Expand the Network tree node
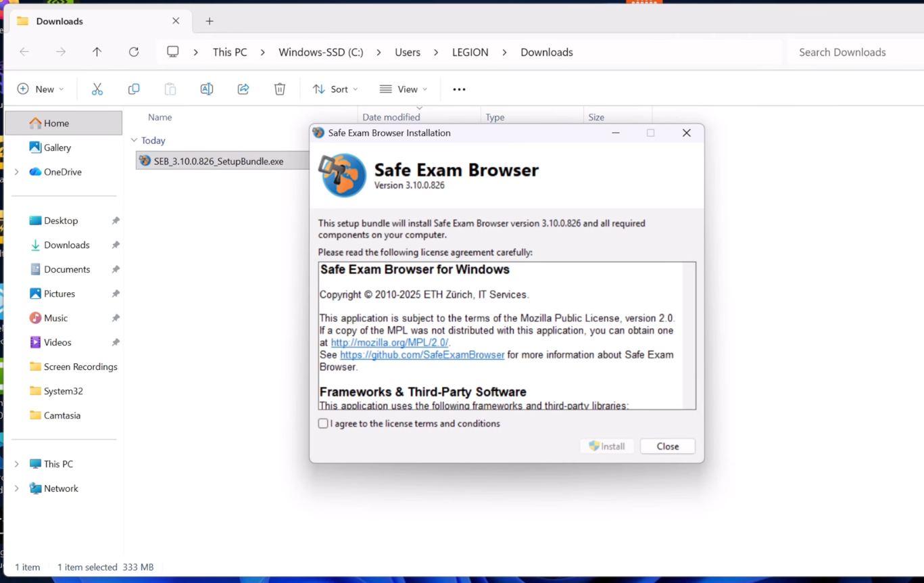The image size is (924, 583). coord(17,488)
